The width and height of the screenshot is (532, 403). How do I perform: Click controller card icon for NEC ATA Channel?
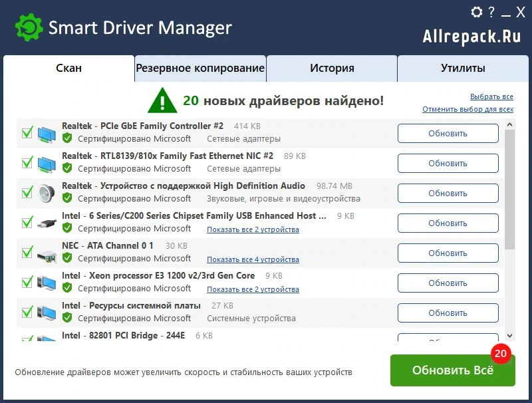47,256
